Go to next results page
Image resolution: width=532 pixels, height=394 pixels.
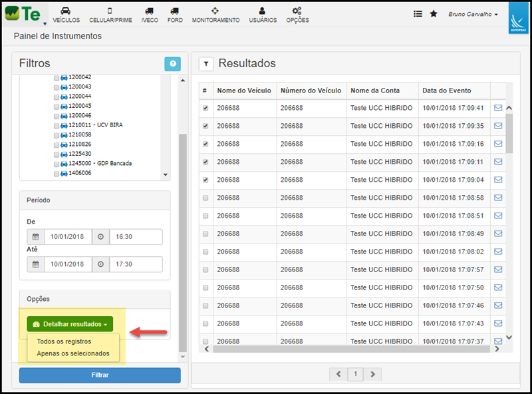pos(373,374)
